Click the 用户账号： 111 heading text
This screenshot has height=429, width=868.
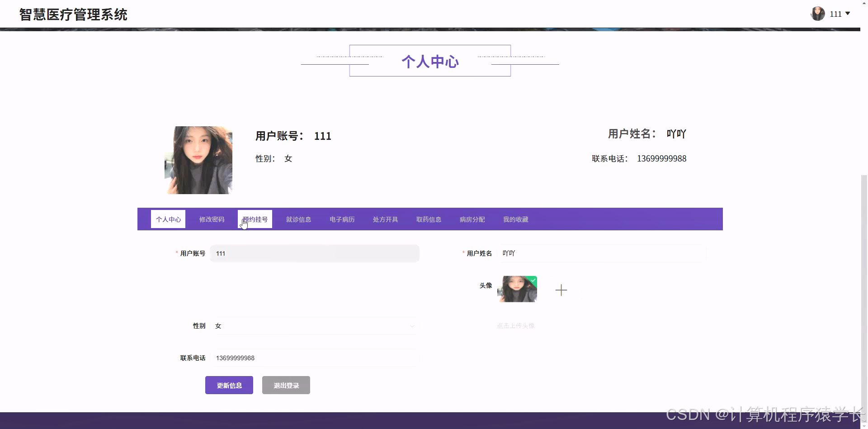(293, 136)
